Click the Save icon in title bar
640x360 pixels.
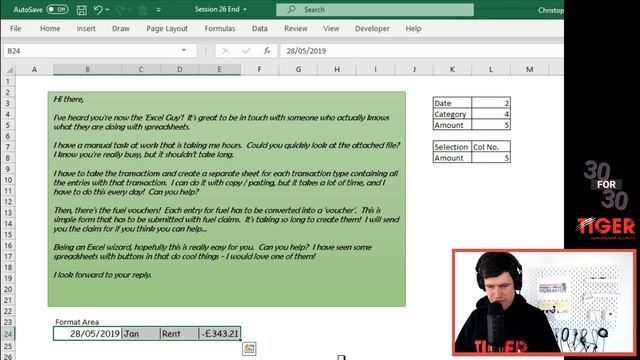coord(82,10)
